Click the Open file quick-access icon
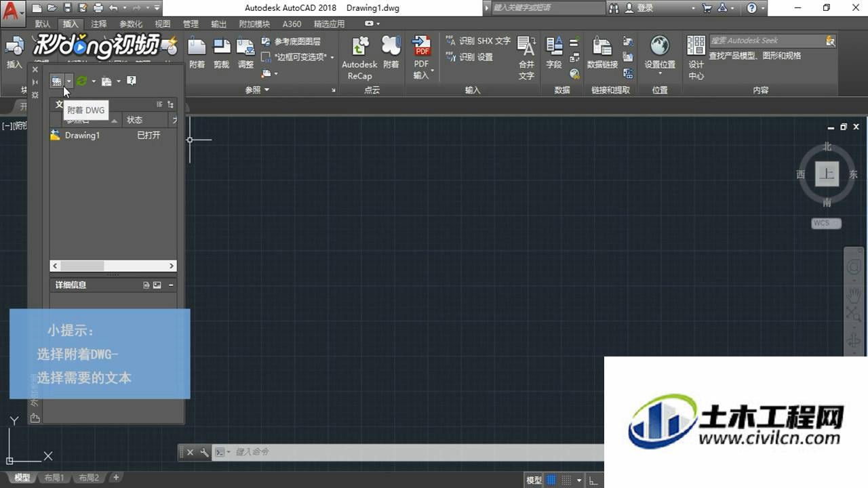The width and height of the screenshot is (868, 488). pos(52,8)
